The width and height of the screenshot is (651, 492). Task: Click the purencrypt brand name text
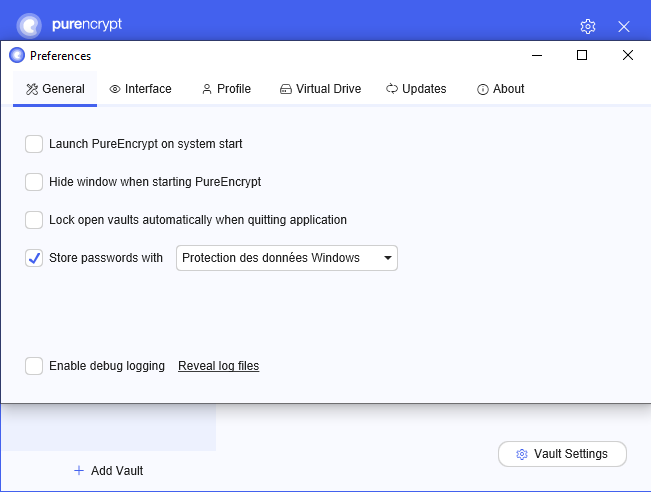point(87,24)
